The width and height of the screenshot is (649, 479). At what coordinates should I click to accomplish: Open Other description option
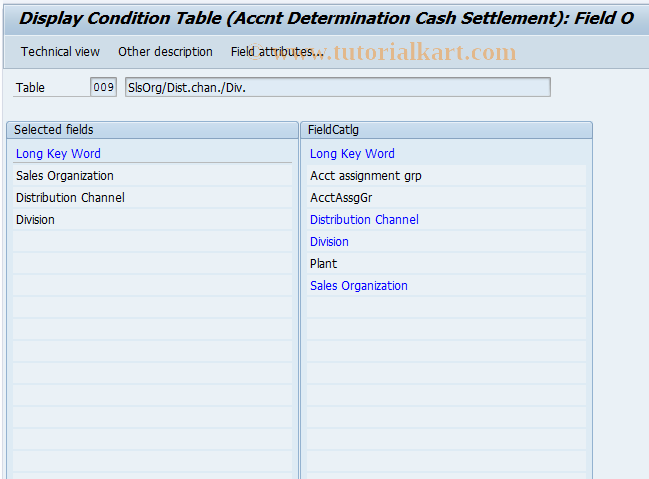pos(165,52)
